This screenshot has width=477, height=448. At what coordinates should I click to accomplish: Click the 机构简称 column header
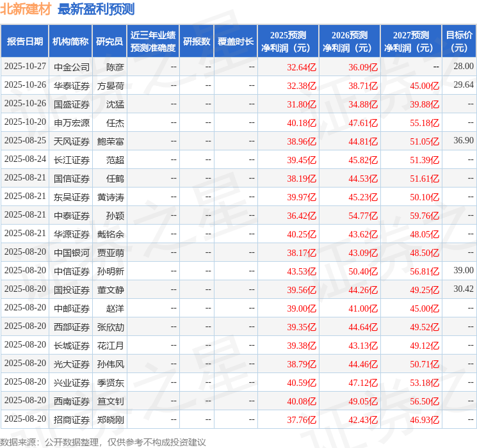[70, 41]
